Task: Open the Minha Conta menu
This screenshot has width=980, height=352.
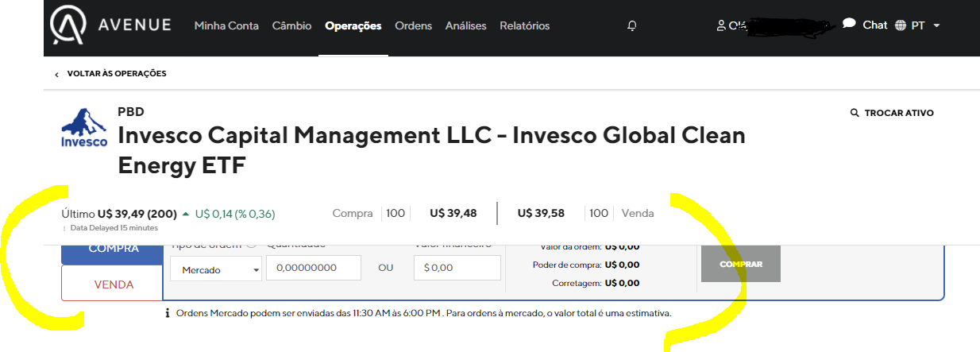Action: [226, 25]
